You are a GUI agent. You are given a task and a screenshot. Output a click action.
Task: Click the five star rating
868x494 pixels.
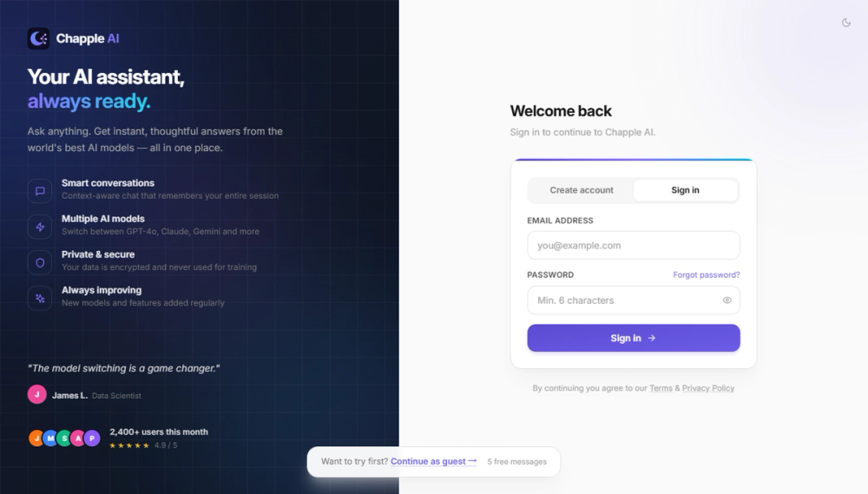tap(129, 445)
